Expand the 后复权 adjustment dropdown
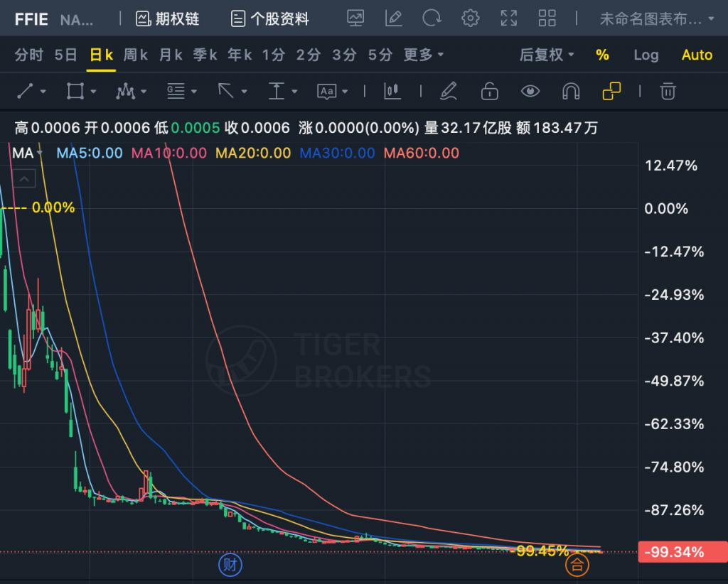Screen dimensions: 728x584 [x=547, y=55]
